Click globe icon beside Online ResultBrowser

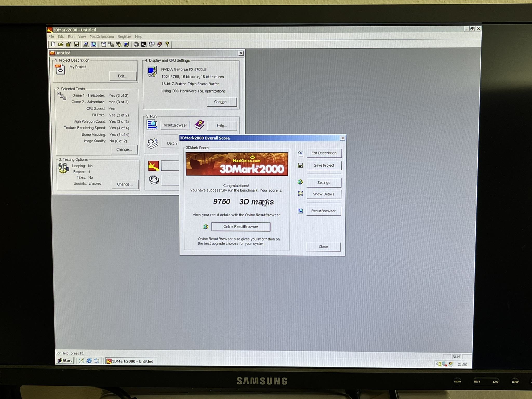click(x=205, y=227)
